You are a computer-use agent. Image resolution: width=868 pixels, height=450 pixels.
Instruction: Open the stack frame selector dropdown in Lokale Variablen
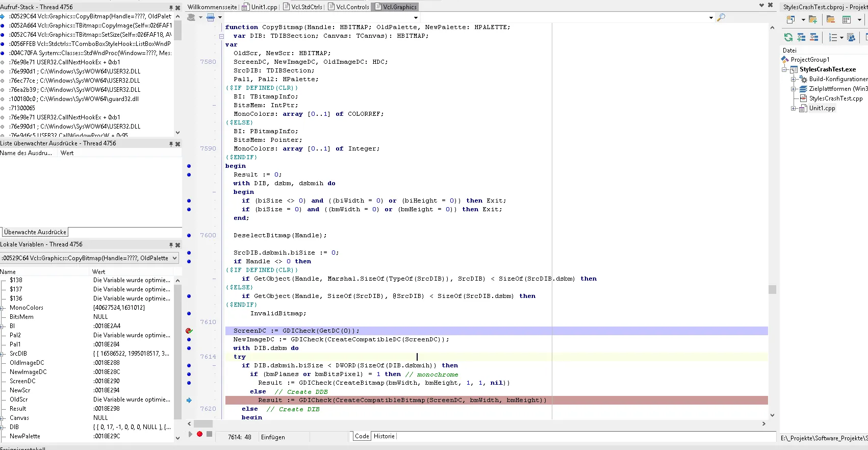click(x=174, y=258)
